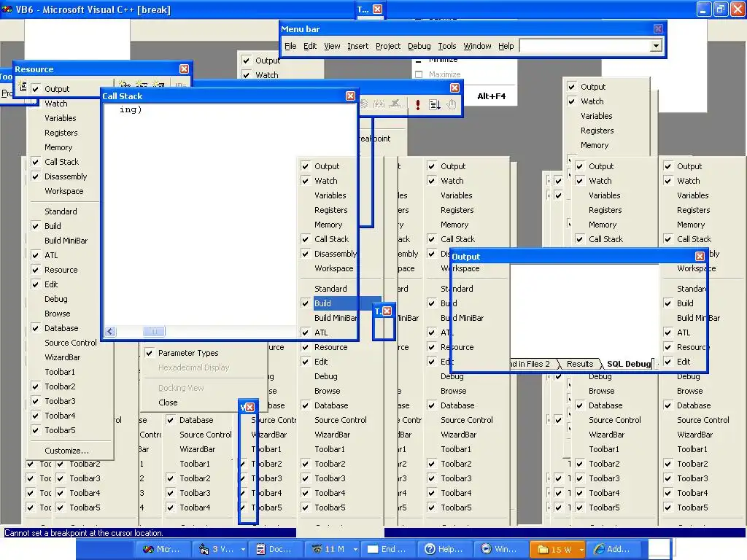This screenshot has height=560, width=747.
Task: Open the End ... taskbar button
Action: (387, 549)
